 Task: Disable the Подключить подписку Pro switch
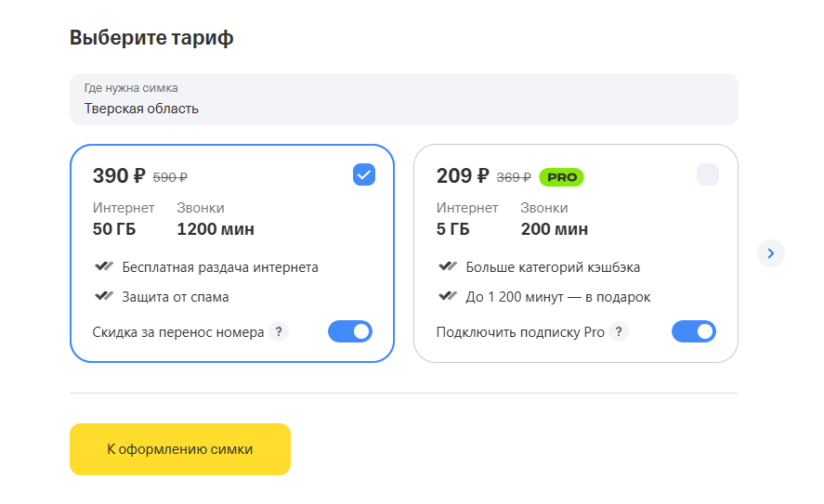coord(694,331)
